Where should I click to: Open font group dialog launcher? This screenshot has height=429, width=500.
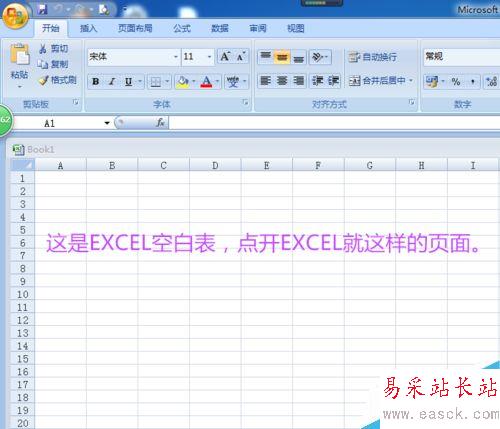(x=245, y=102)
